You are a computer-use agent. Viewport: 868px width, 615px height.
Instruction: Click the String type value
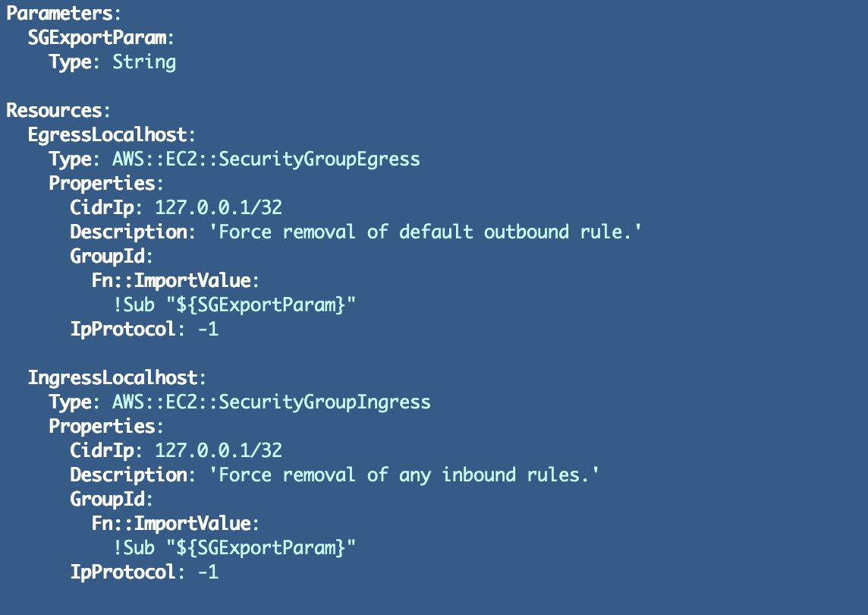coord(144,62)
